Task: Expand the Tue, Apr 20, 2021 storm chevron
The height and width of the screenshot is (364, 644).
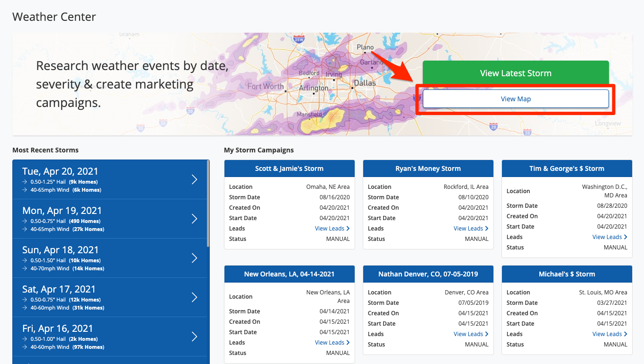Action: [x=194, y=179]
